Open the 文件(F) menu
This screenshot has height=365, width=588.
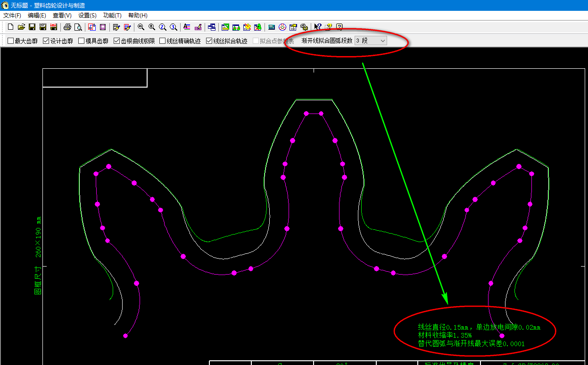[12, 16]
